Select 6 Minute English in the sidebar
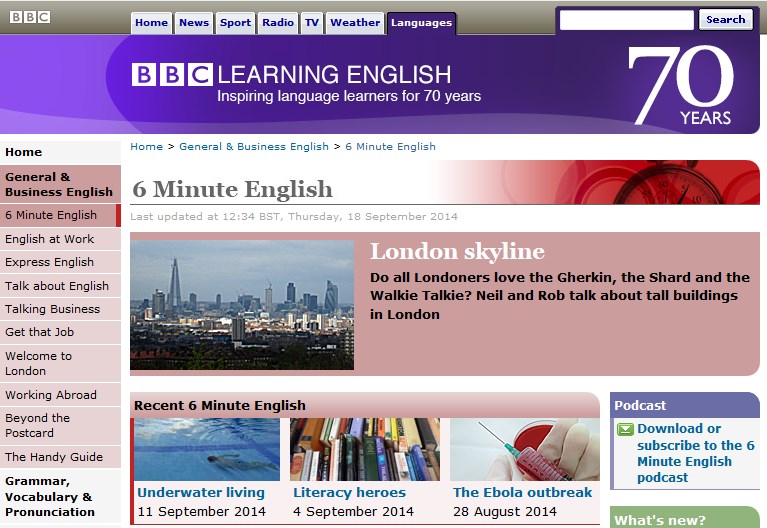This screenshot has height=528, width=767. (60, 215)
